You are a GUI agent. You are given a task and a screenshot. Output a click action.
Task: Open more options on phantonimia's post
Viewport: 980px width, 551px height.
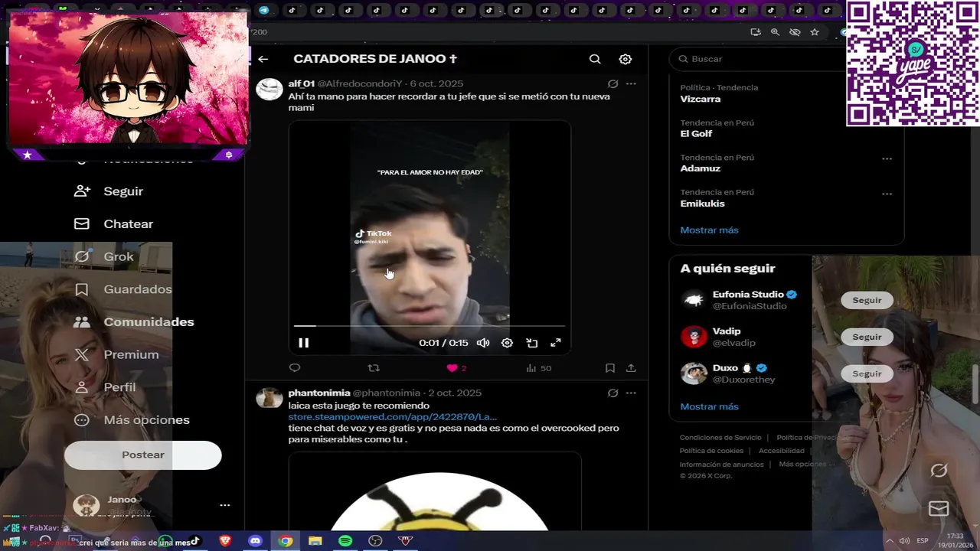[x=631, y=393]
